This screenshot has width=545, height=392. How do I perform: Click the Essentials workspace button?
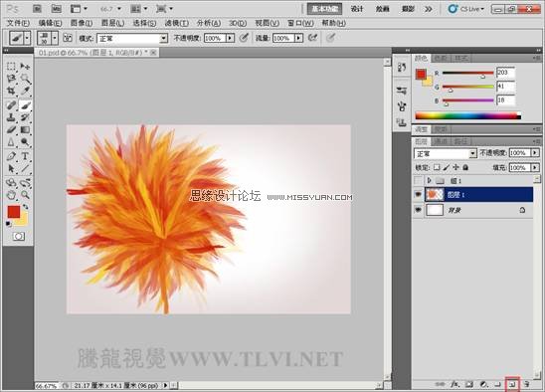(324, 9)
